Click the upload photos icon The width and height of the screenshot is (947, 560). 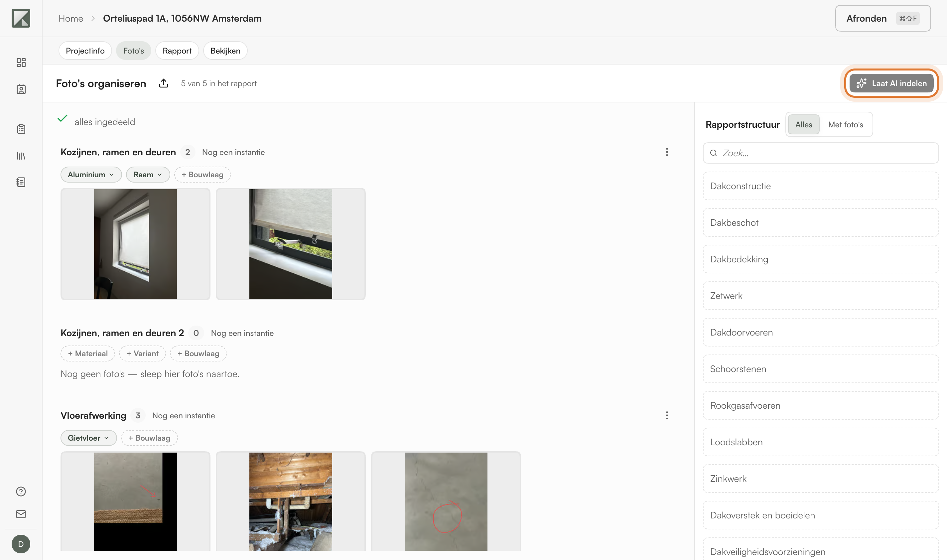[163, 83]
